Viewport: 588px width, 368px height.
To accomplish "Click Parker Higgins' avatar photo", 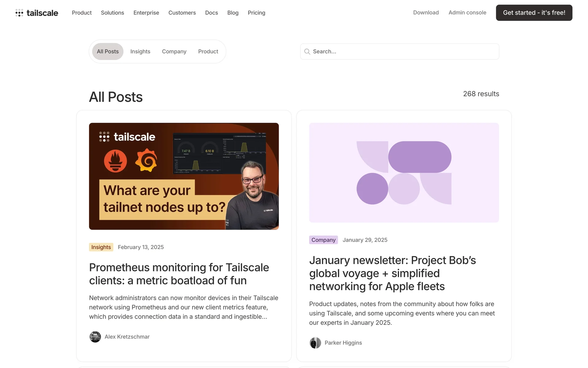I will point(315,343).
